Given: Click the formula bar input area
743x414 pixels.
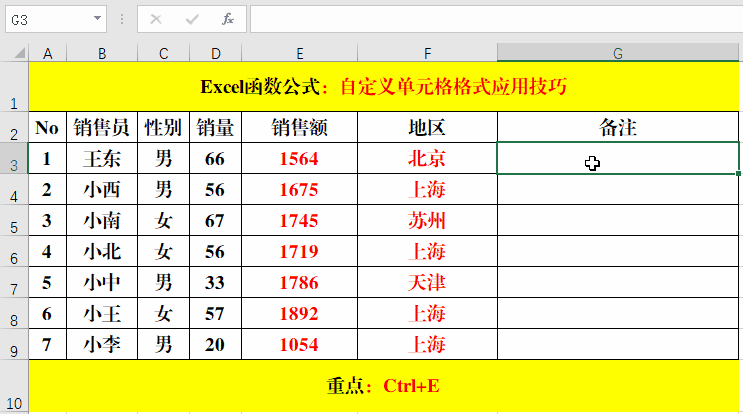Looking at the screenshot, I should [496, 19].
